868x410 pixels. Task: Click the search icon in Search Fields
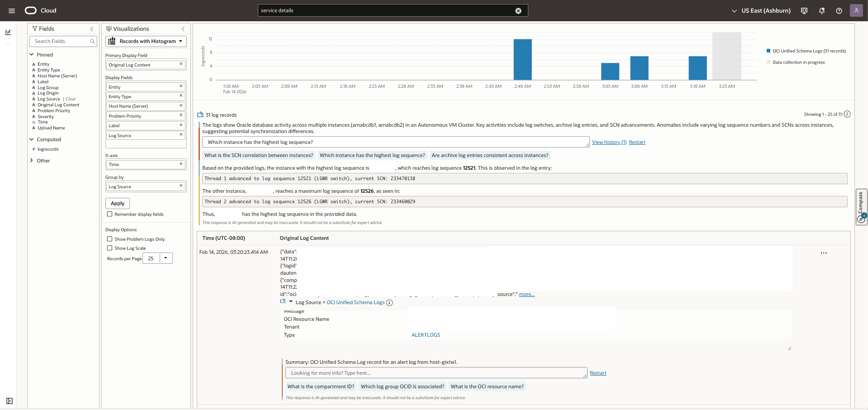click(92, 42)
